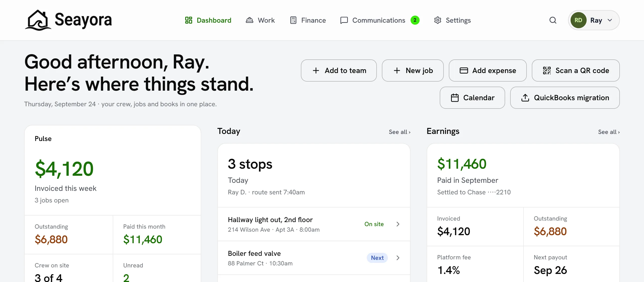
Task: Click the plus icon in New job
Action: [x=397, y=70]
